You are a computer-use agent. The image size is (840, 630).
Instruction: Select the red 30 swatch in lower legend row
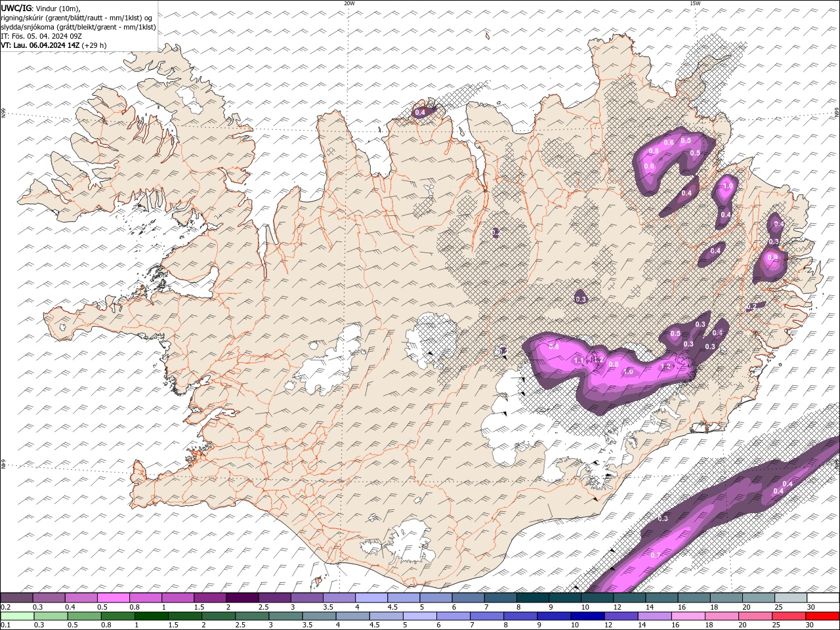823,616
